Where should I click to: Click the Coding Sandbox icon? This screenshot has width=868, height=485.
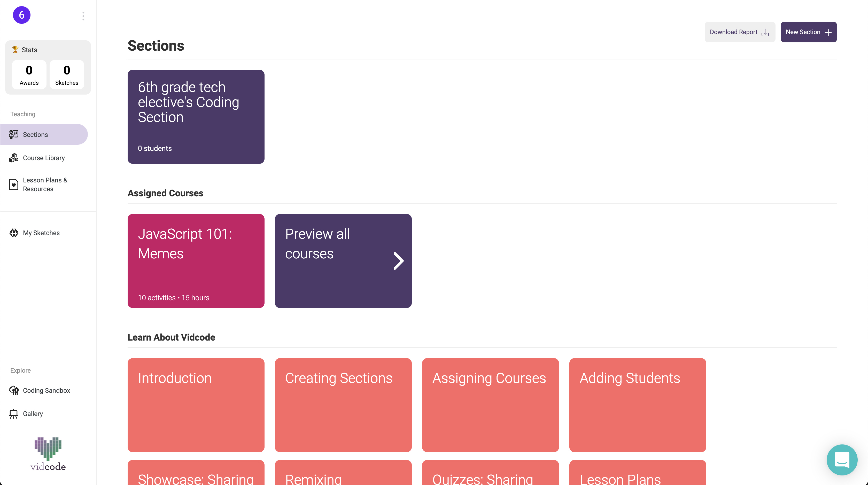click(13, 390)
